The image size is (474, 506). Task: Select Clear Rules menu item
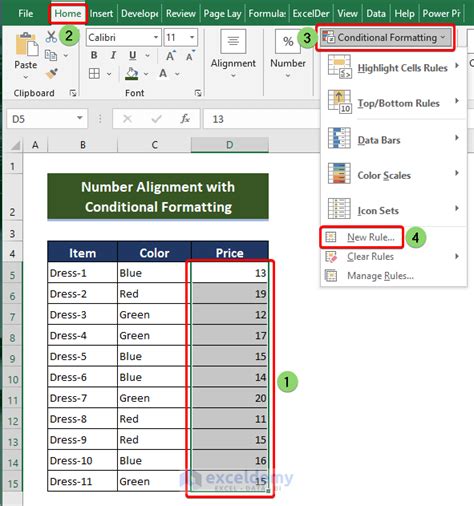(x=393, y=256)
